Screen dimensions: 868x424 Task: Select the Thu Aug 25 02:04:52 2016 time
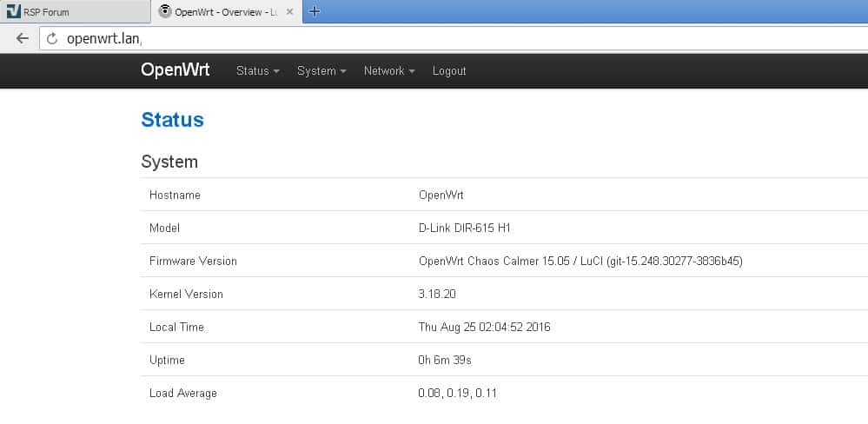tap(484, 327)
